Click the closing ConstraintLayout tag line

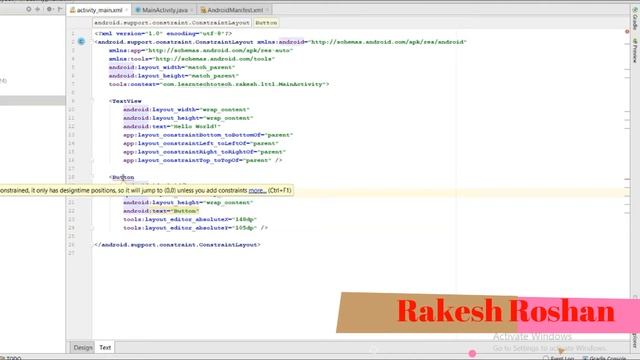point(178,244)
